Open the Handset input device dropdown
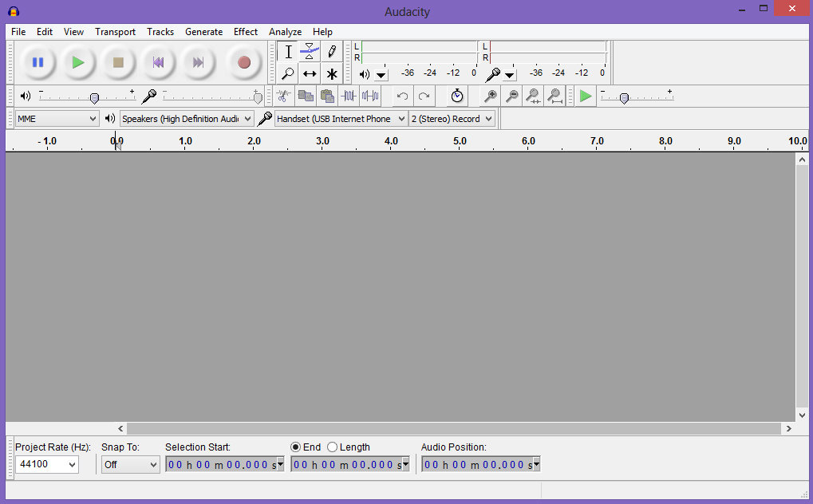 tap(341, 119)
